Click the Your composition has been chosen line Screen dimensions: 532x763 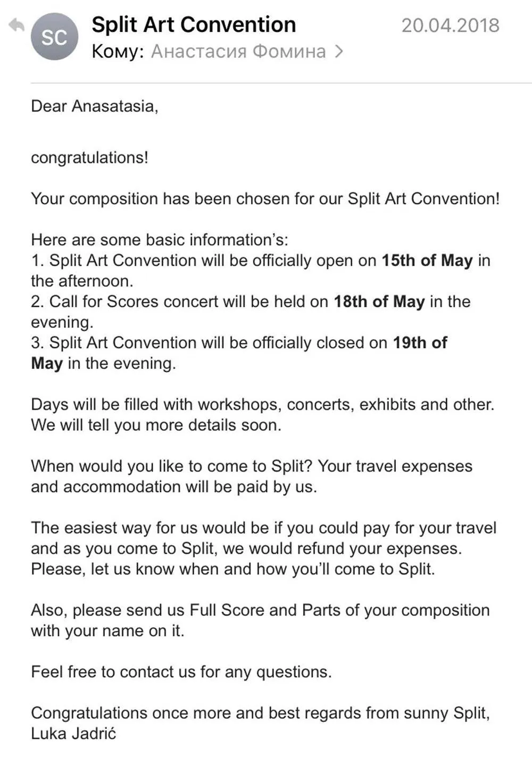[265, 199]
